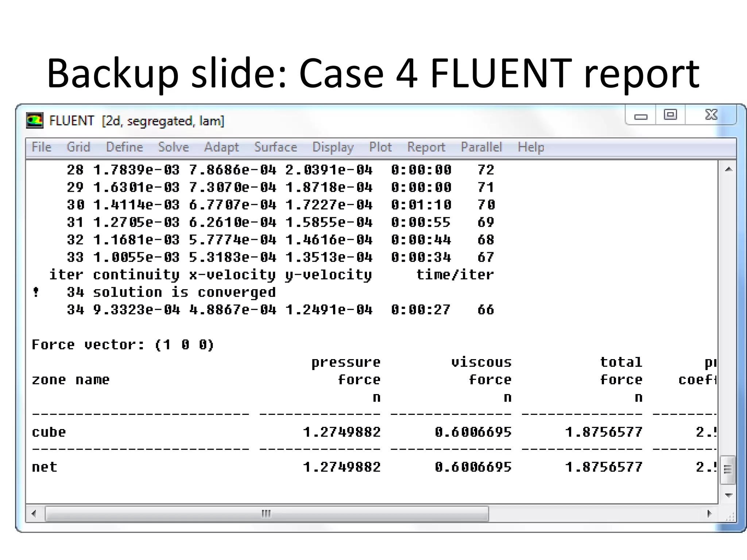Screen dimensions: 747x560
Task: Click the 'viscous' column header
Action: pos(481,362)
